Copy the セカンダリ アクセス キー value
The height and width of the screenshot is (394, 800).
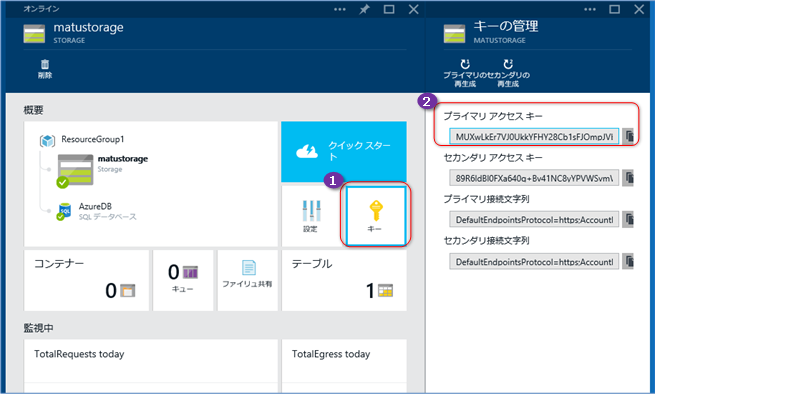tap(628, 178)
